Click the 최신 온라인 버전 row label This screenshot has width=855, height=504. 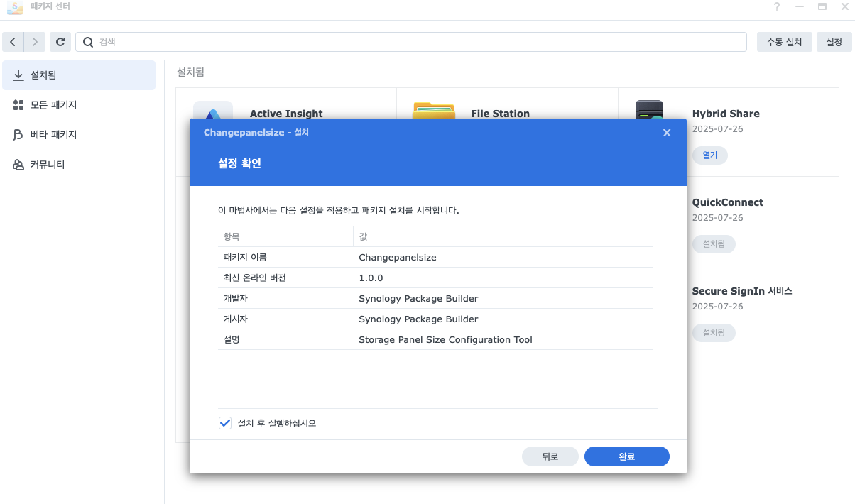255,278
